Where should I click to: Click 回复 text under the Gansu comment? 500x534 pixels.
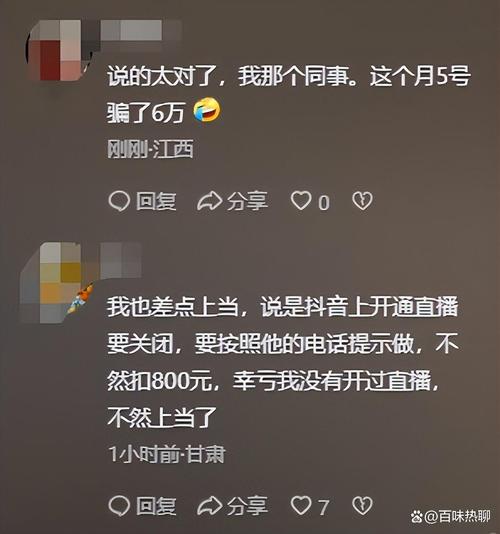pyautogui.click(x=156, y=506)
